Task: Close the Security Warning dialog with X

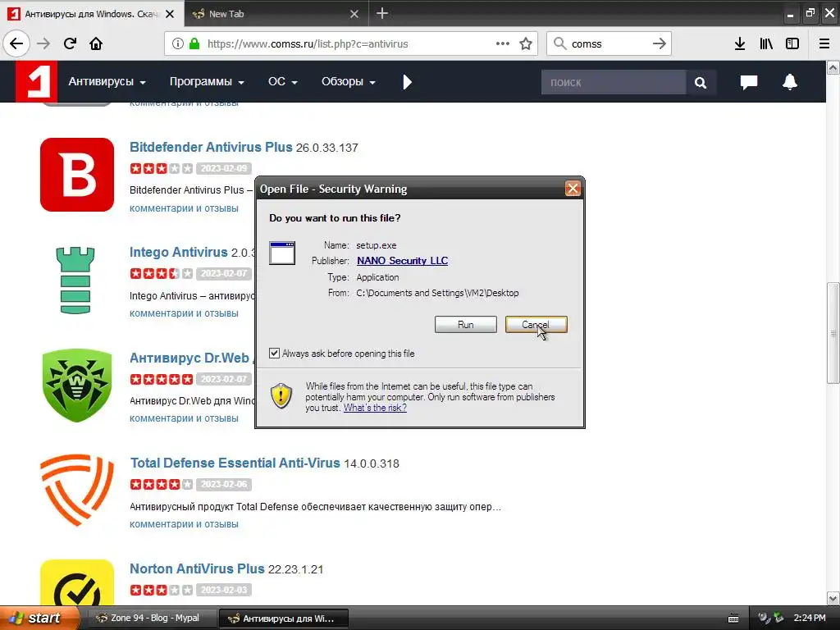Action: click(573, 189)
